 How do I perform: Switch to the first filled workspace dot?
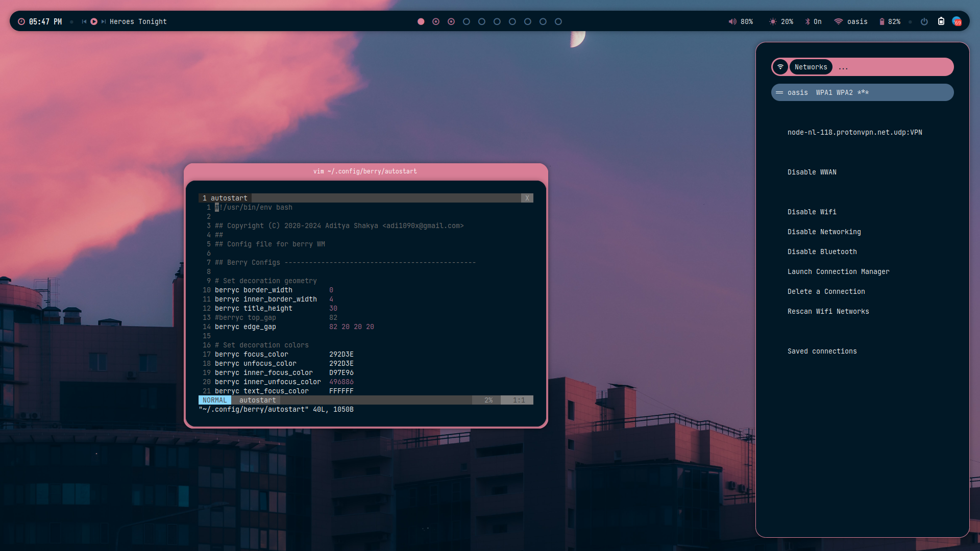[x=421, y=21]
